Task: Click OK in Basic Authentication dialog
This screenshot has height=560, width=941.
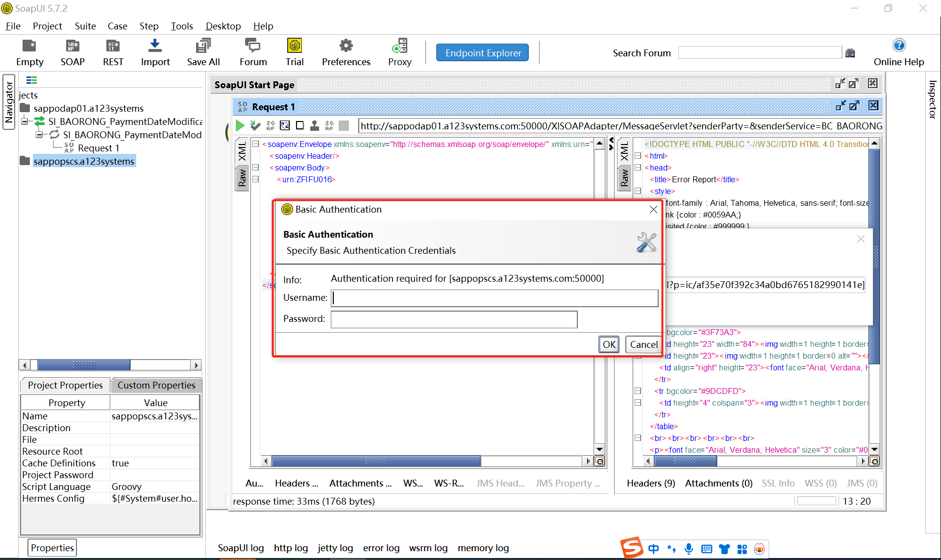Action: [x=609, y=344]
